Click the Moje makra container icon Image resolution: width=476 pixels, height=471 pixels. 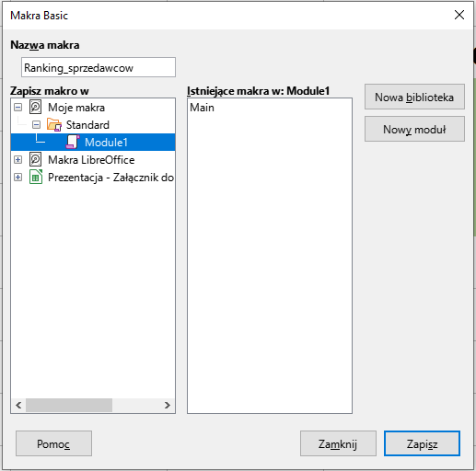pyautogui.click(x=35, y=108)
